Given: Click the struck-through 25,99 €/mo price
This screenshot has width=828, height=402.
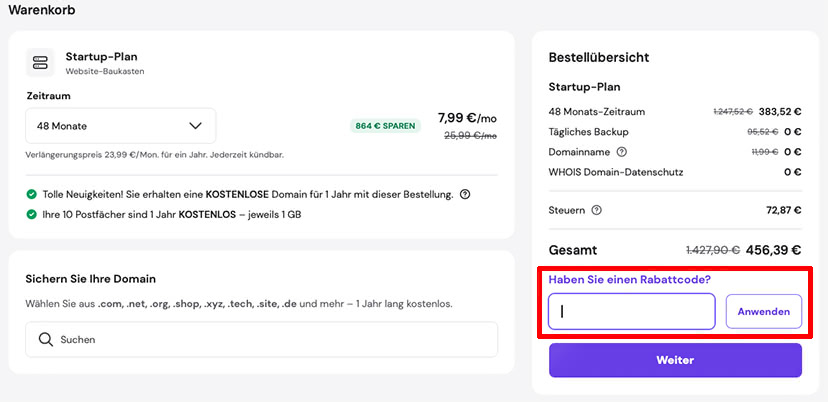Looking at the screenshot, I should 470,136.
